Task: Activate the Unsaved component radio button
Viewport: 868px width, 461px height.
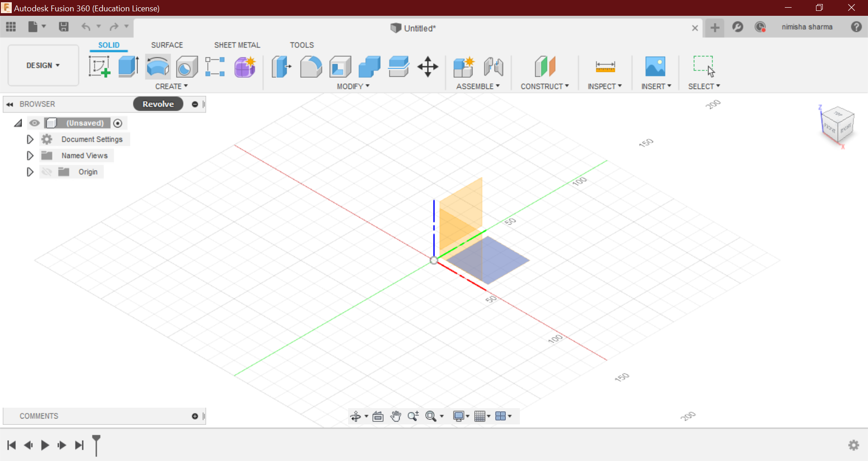Action: click(118, 123)
